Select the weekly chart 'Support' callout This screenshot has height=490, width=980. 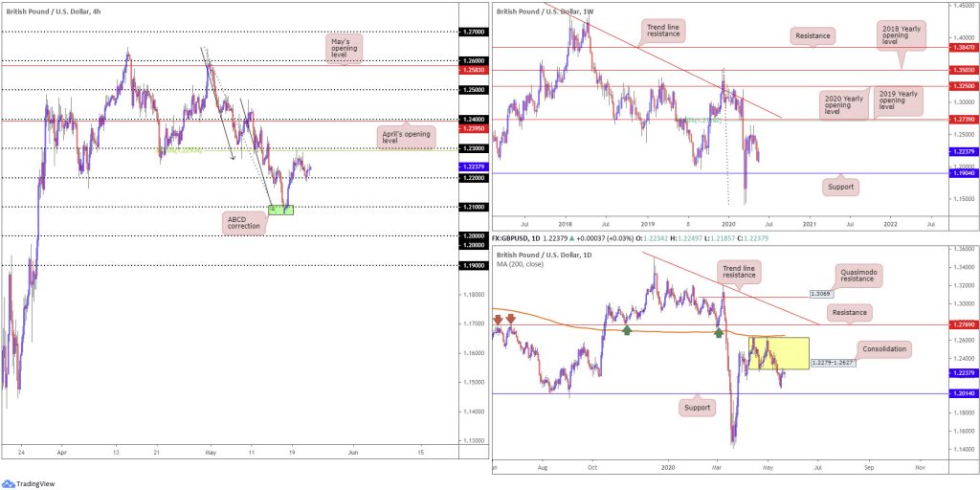coord(840,187)
